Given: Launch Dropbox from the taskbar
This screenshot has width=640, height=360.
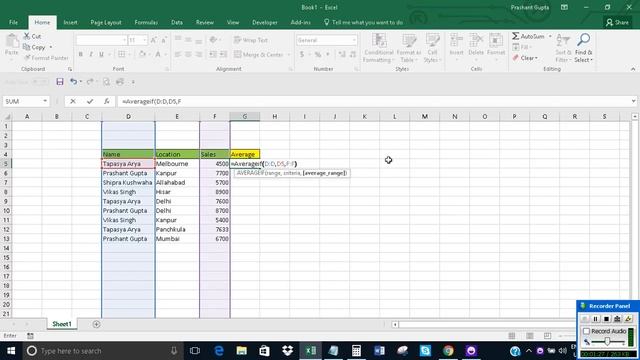Looking at the screenshot, I should pos(287,351).
